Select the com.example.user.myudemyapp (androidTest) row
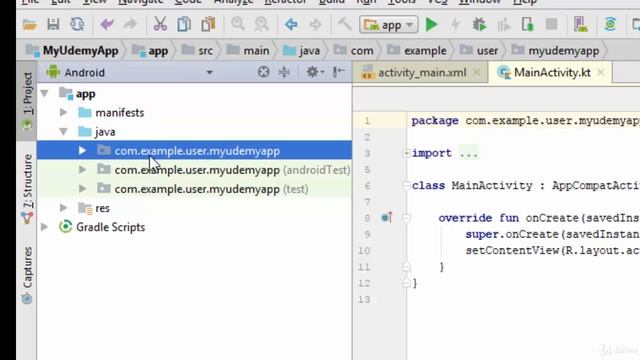 [194, 169]
